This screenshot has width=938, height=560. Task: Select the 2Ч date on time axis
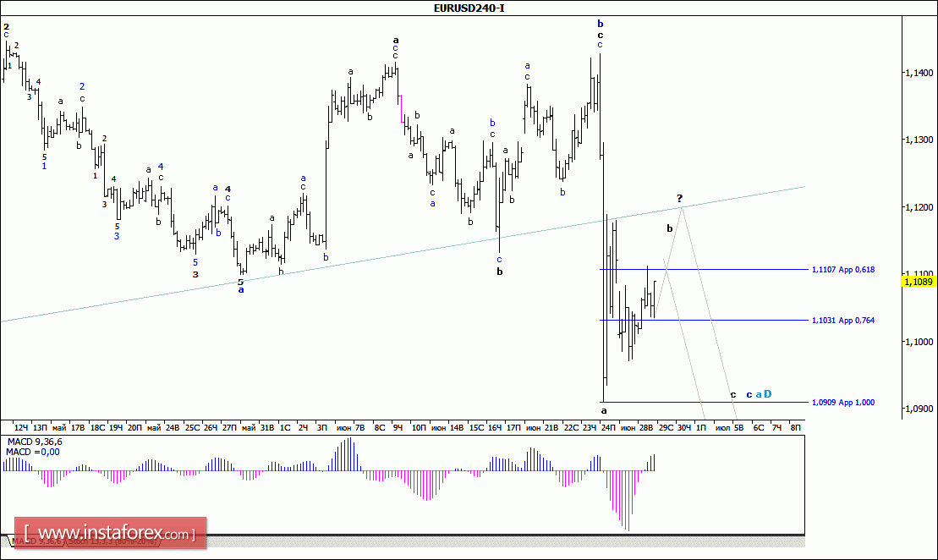pos(304,427)
